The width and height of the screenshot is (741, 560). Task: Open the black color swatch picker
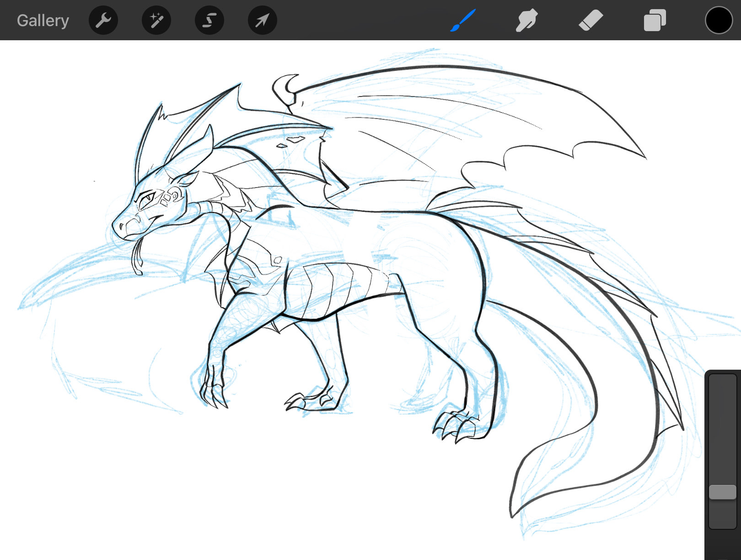[x=719, y=21]
